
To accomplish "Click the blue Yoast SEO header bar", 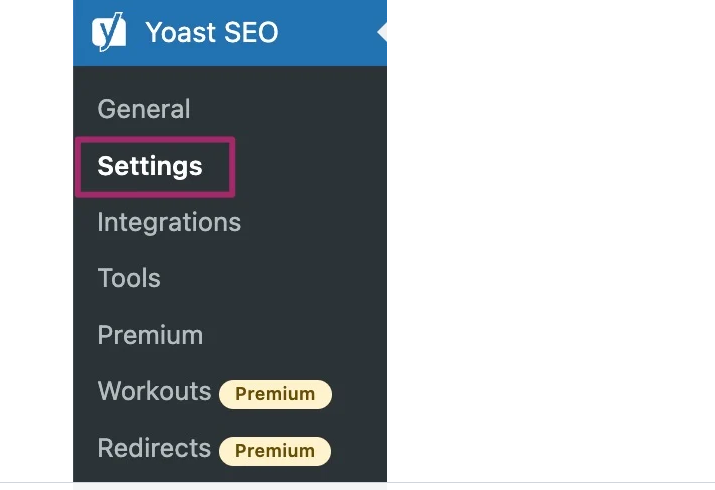I will (230, 32).
